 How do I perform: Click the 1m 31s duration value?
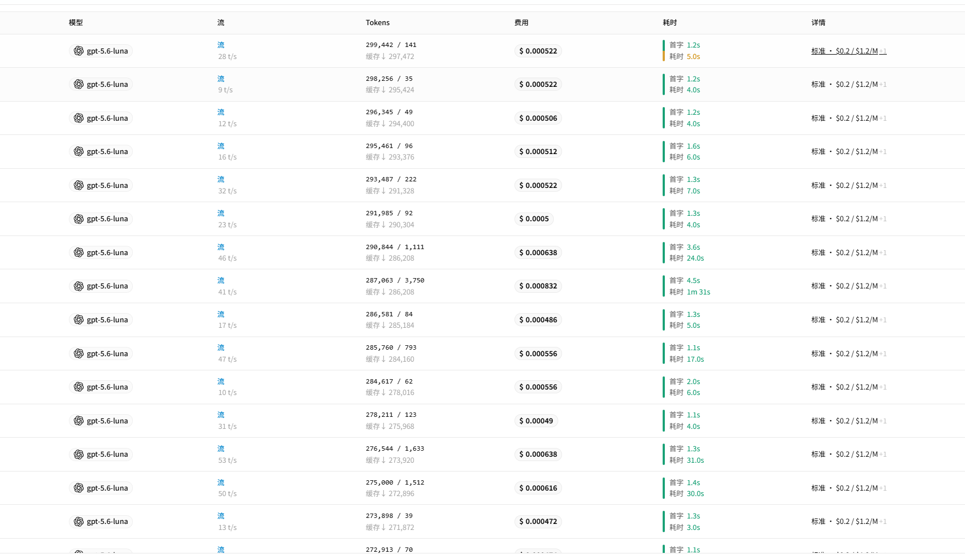[699, 292]
